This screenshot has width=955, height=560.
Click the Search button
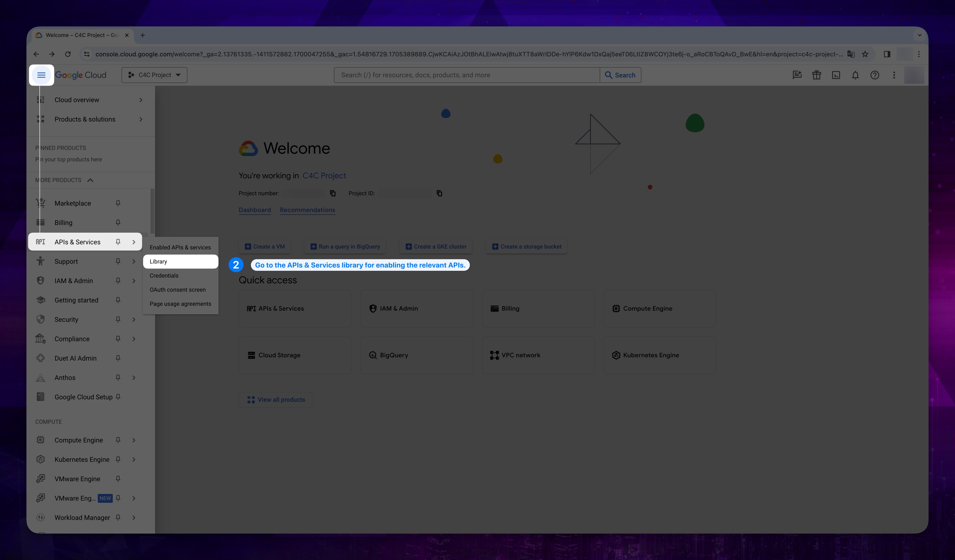620,75
